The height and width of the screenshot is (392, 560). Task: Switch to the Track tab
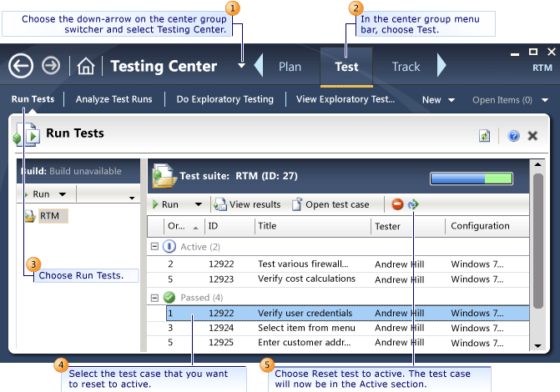tap(406, 67)
